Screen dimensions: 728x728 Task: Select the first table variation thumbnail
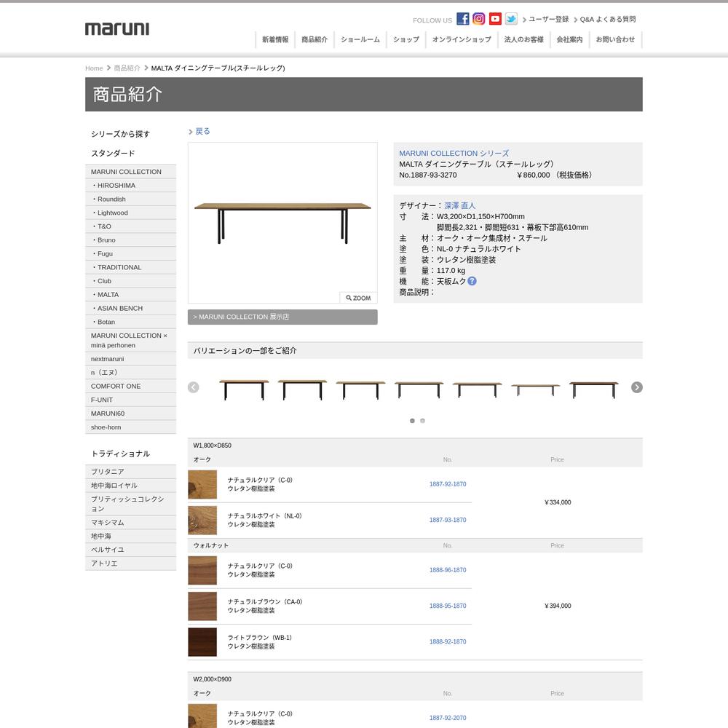(x=244, y=389)
